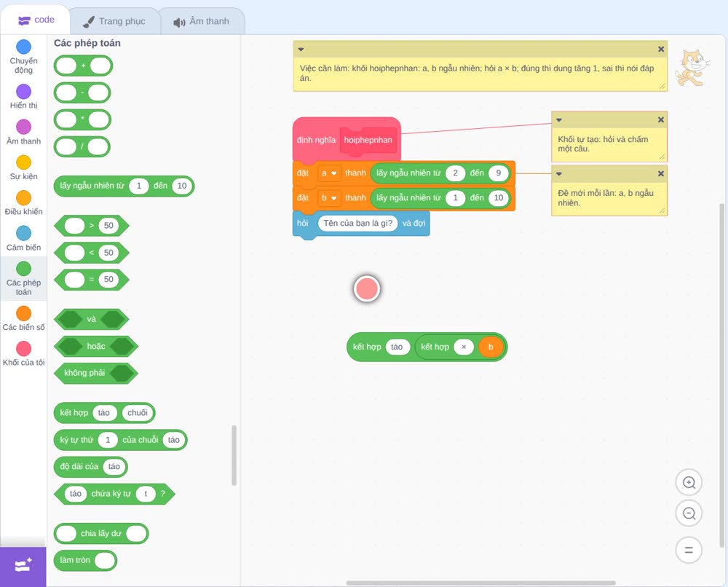Click the palette 'hoặc' boolean block

(x=96, y=347)
